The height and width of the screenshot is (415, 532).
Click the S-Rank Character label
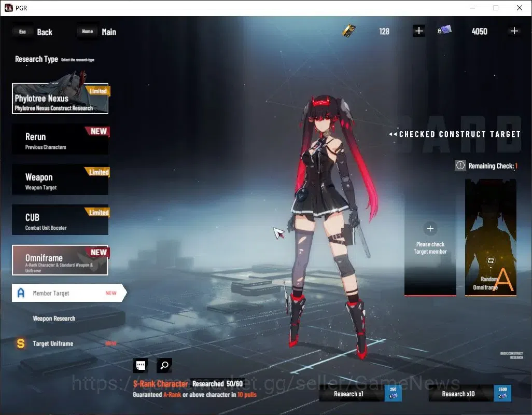[x=161, y=384]
